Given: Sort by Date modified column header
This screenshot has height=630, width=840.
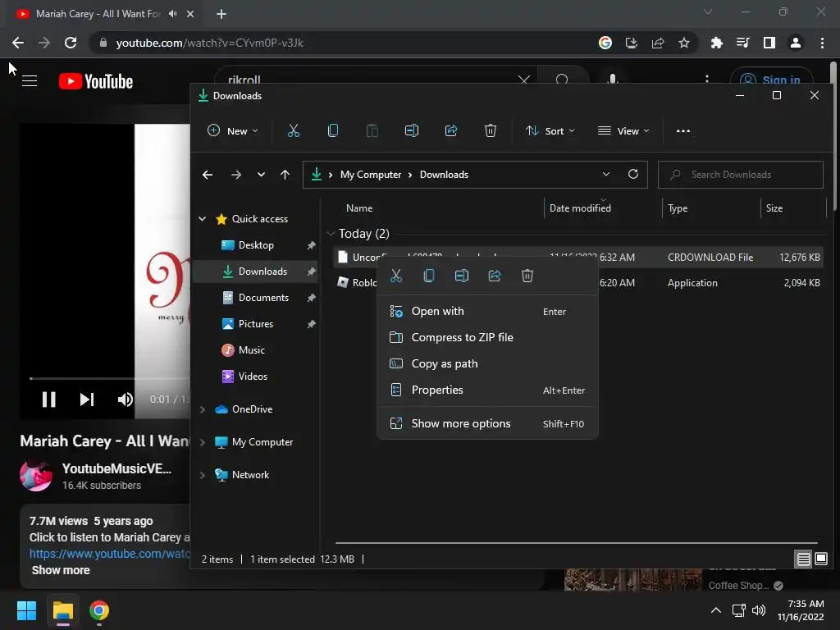Looking at the screenshot, I should pyautogui.click(x=580, y=208).
